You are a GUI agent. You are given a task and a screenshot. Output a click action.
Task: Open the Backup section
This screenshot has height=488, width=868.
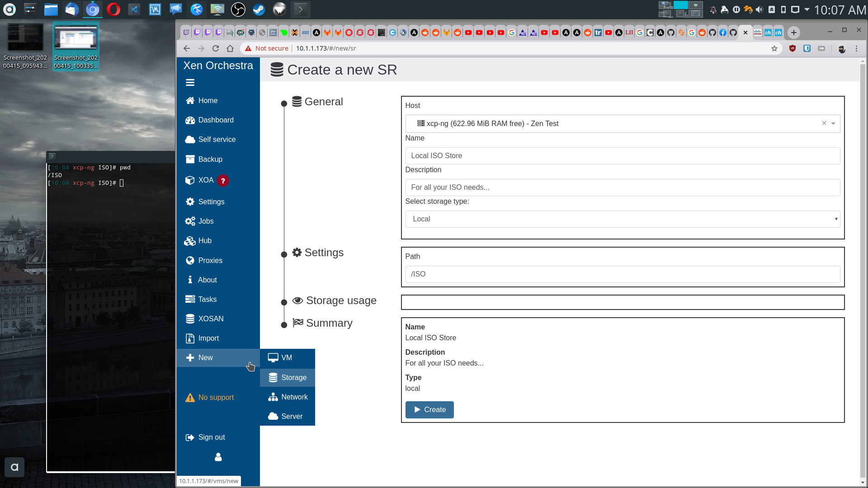[218, 159]
